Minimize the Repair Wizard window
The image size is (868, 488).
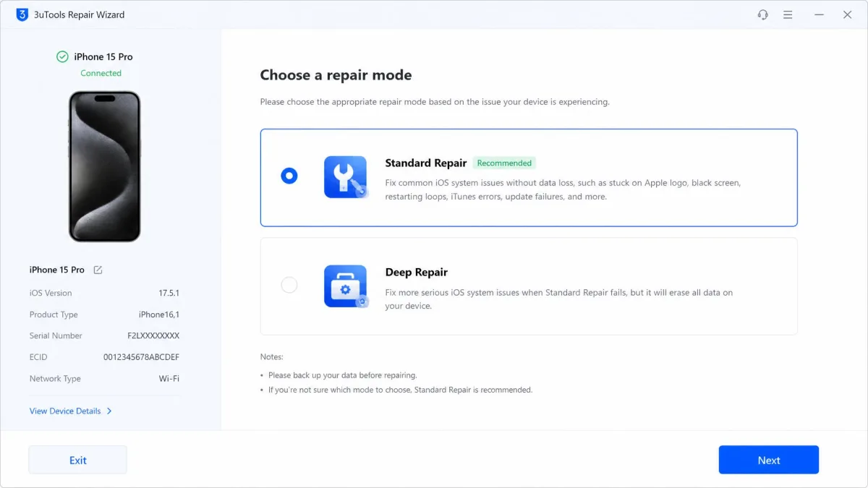819,14
